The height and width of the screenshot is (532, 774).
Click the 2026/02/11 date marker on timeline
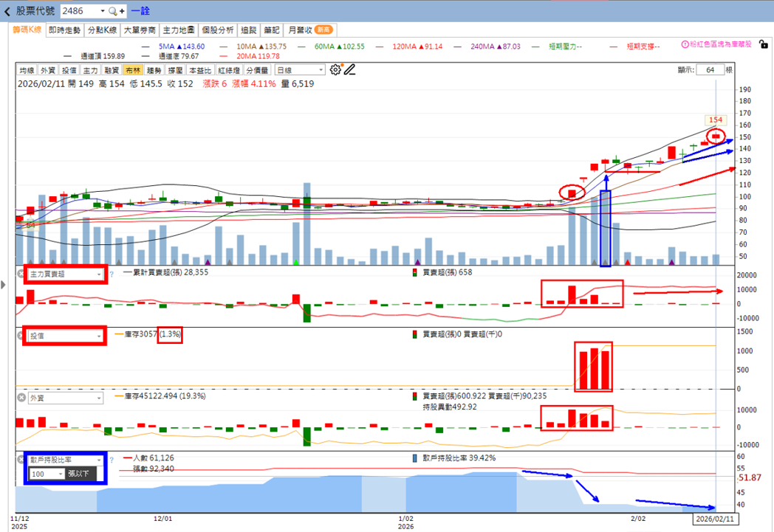pyautogui.click(x=715, y=519)
